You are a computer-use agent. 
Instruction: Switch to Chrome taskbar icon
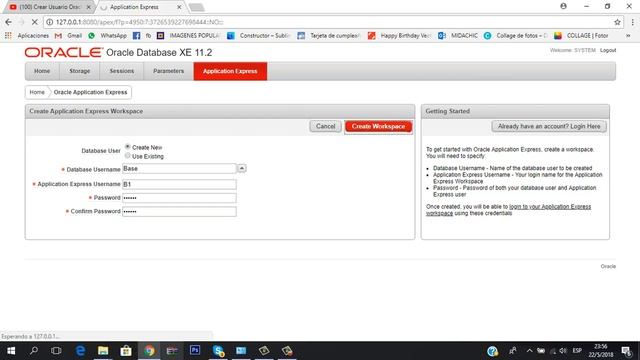tap(149, 351)
